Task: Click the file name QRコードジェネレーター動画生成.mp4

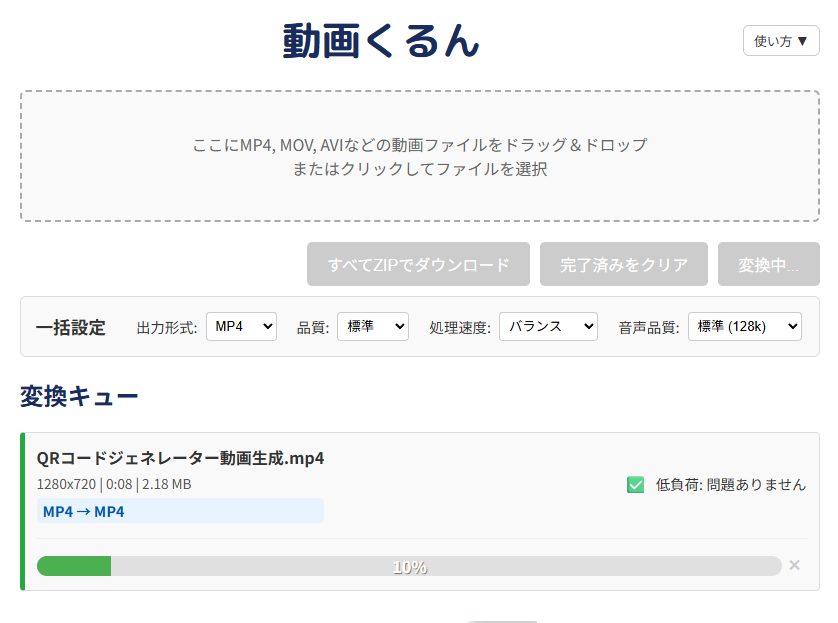Action: [181, 458]
